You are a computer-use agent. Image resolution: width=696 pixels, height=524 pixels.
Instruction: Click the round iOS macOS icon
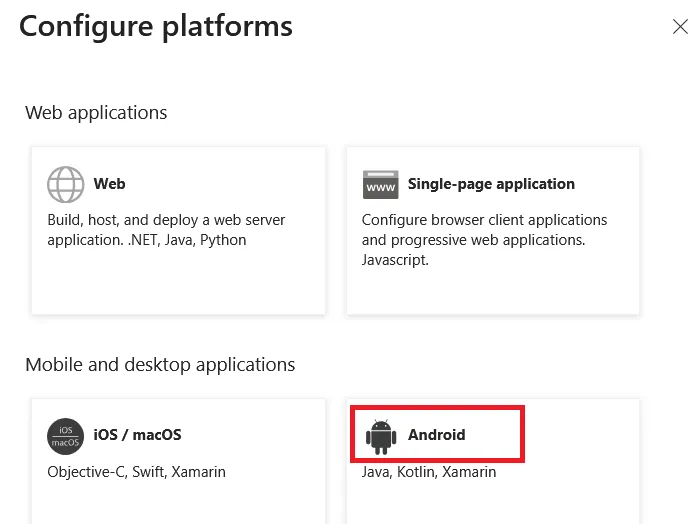tap(65, 436)
